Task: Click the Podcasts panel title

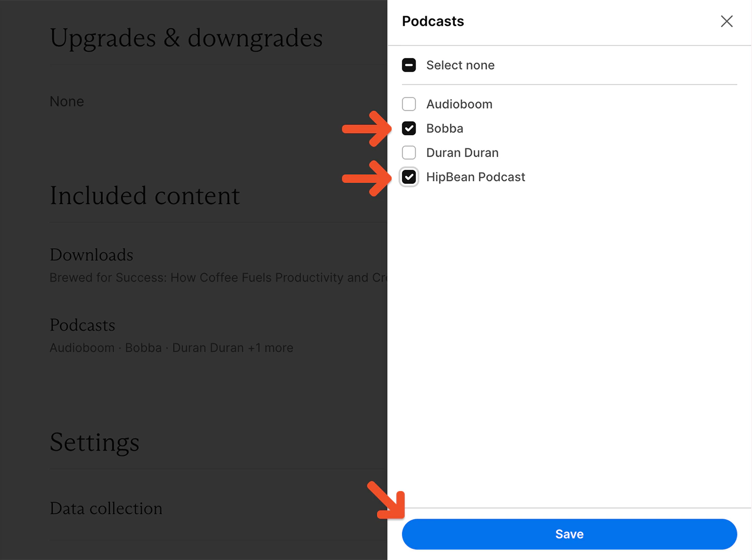Action: click(433, 21)
